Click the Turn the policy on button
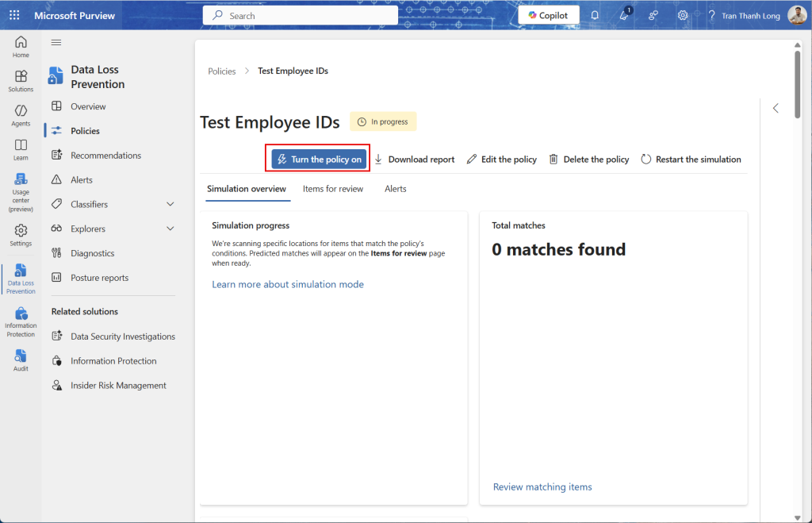This screenshot has height=523, width=812. click(x=319, y=160)
